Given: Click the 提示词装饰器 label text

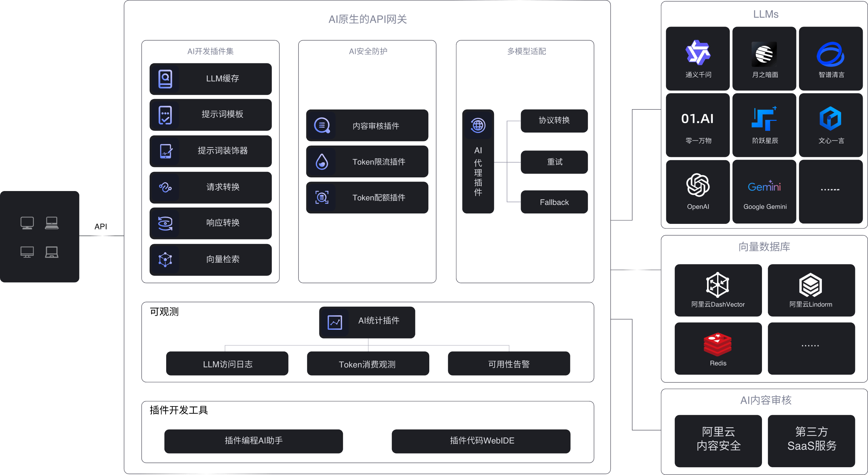Looking at the screenshot, I should [x=222, y=150].
